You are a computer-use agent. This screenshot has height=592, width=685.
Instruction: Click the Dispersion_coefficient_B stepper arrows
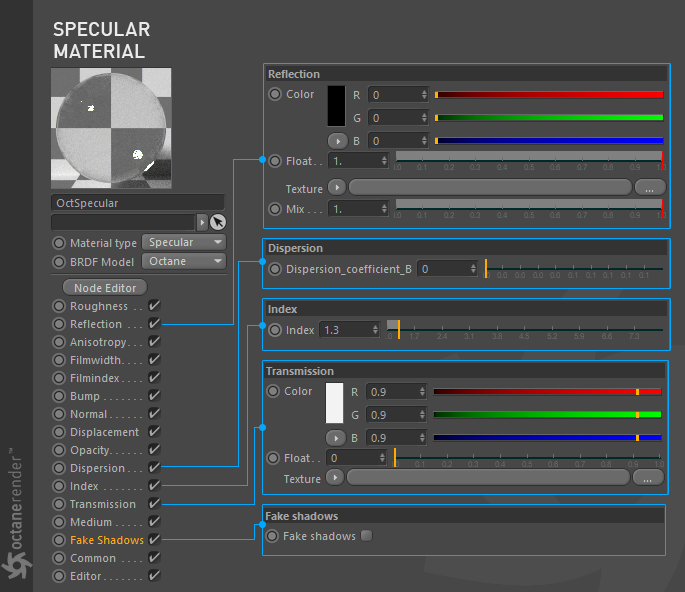click(473, 269)
